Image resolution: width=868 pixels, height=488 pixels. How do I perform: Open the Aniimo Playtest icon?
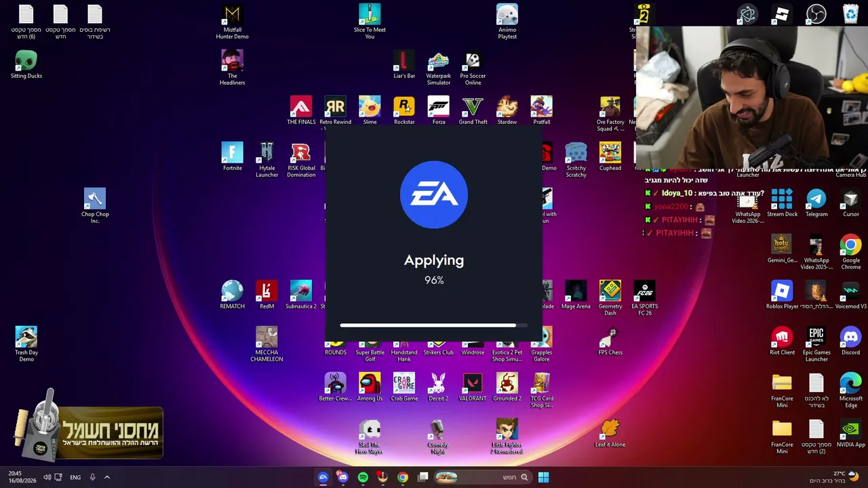[x=507, y=22]
